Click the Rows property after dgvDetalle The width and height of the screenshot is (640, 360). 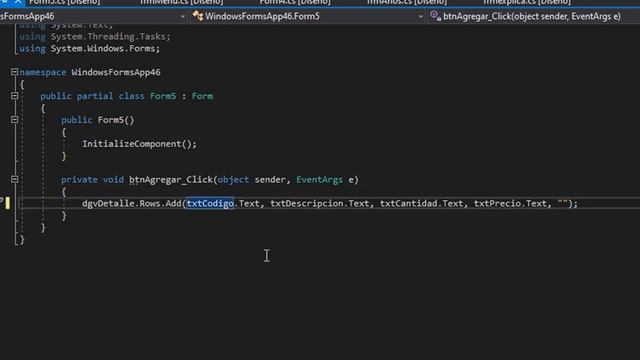pyautogui.click(x=150, y=203)
